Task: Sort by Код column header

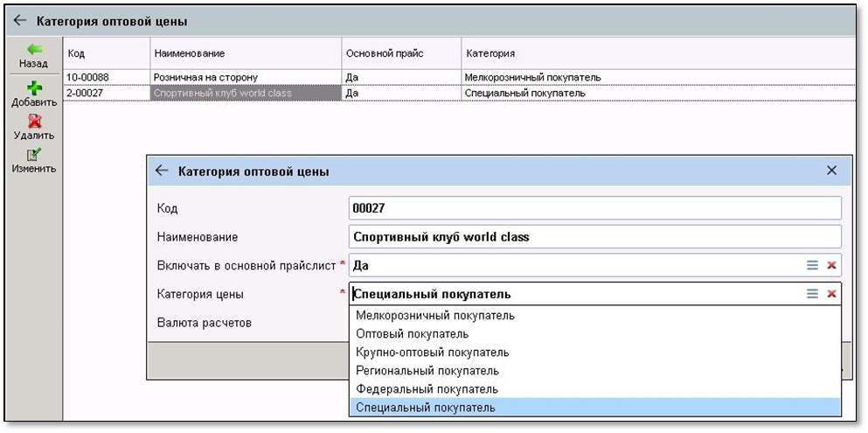Action: [107, 53]
